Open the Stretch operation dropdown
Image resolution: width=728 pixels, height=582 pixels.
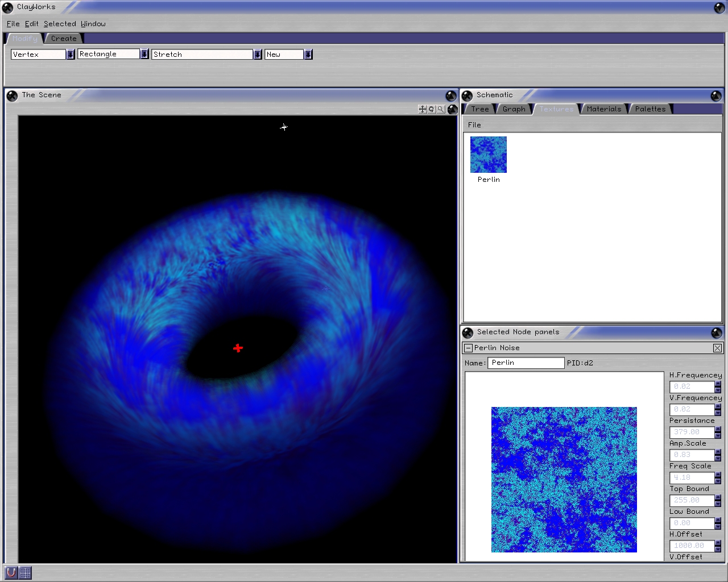(x=258, y=55)
